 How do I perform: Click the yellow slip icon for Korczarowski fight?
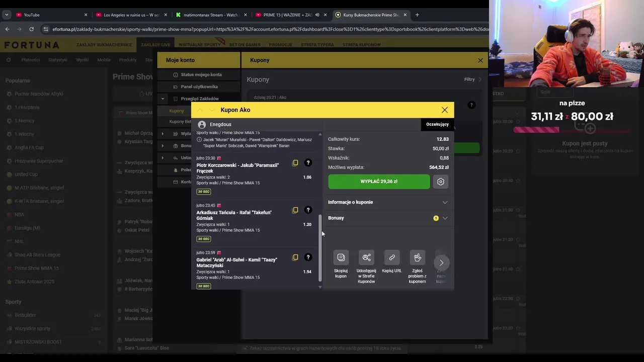point(295,163)
